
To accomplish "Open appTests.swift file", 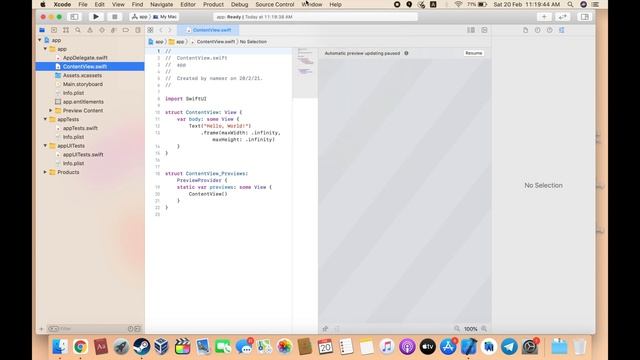I will coord(80,128).
